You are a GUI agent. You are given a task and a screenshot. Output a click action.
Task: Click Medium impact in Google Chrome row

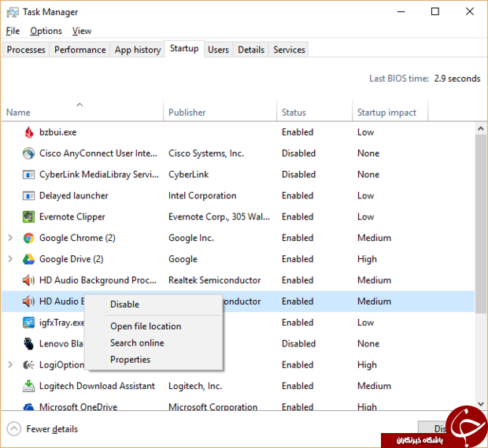[374, 238]
